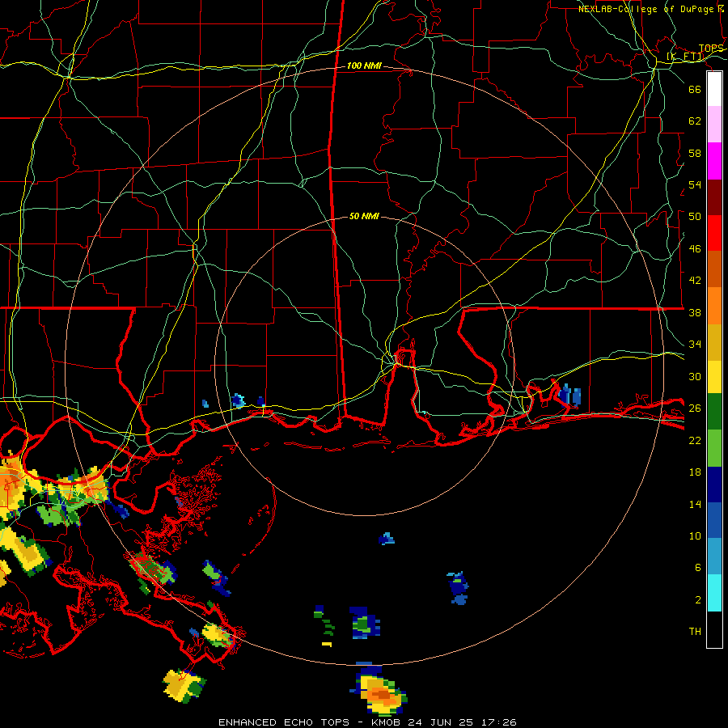
Task: Click the legend value 34
Action: coord(695,344)
